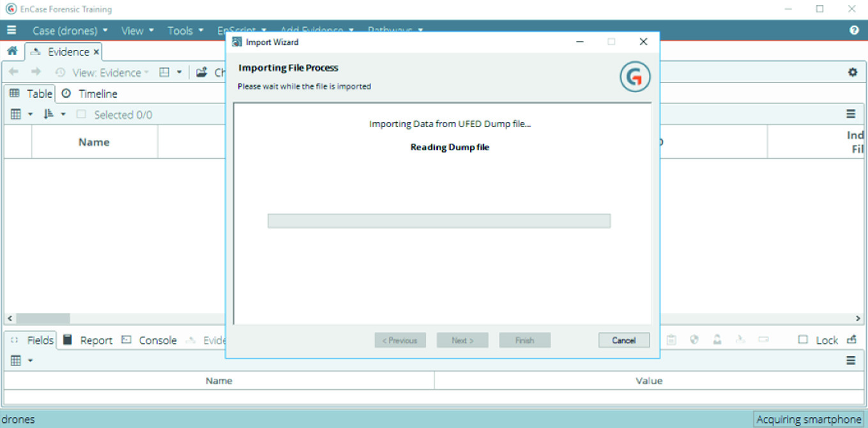This screenshot has height=428, width=868.
Task: Click the scrollbar left arrow
Action: pos(9,318)
